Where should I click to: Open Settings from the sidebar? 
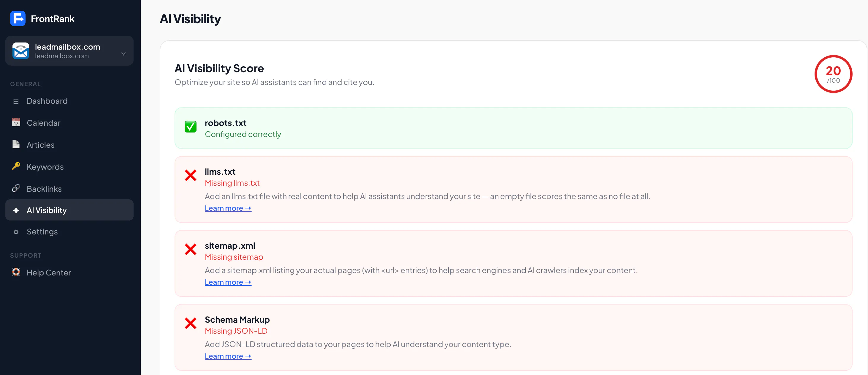[69, 232]
